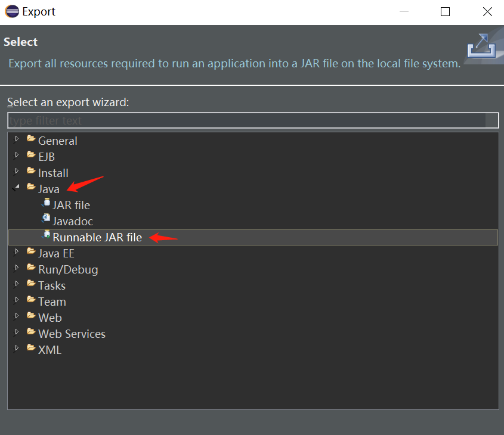Expand the Web category arrow
504x435 pixels.
(17, 316)
